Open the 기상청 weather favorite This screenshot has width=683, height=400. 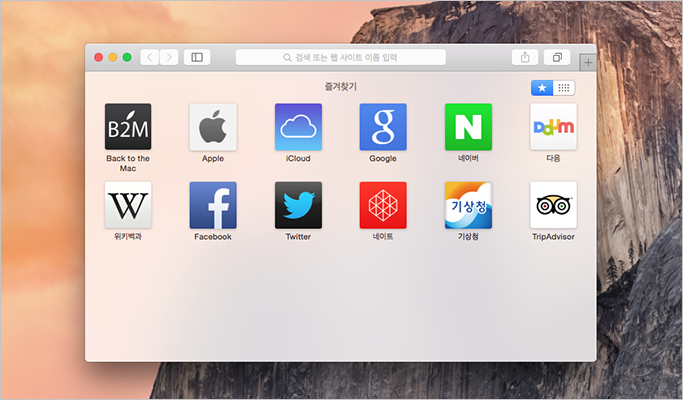pos(468,205)
